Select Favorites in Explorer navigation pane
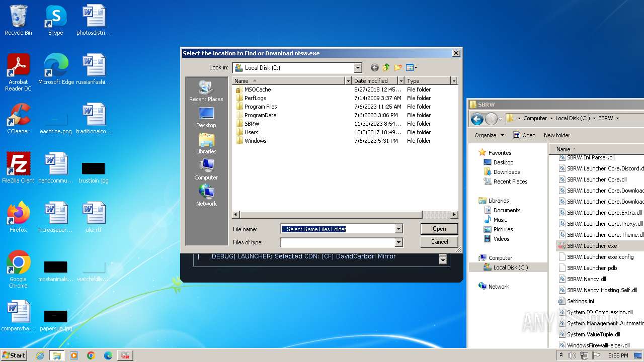 pyautogui.click(x=500, y=153)
